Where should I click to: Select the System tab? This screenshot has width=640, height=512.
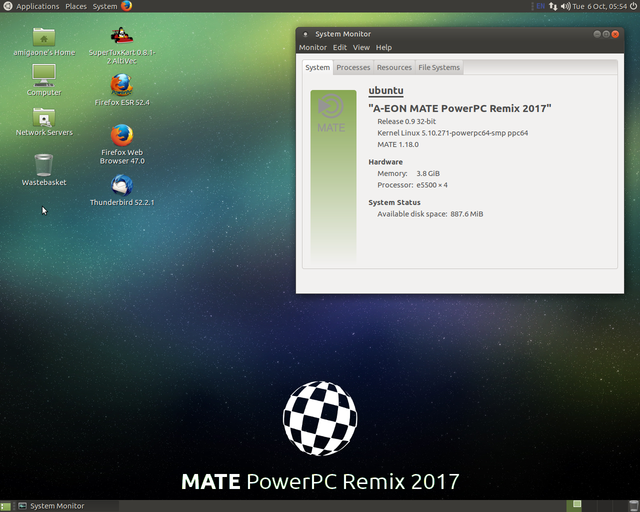(x=318, y=67)
